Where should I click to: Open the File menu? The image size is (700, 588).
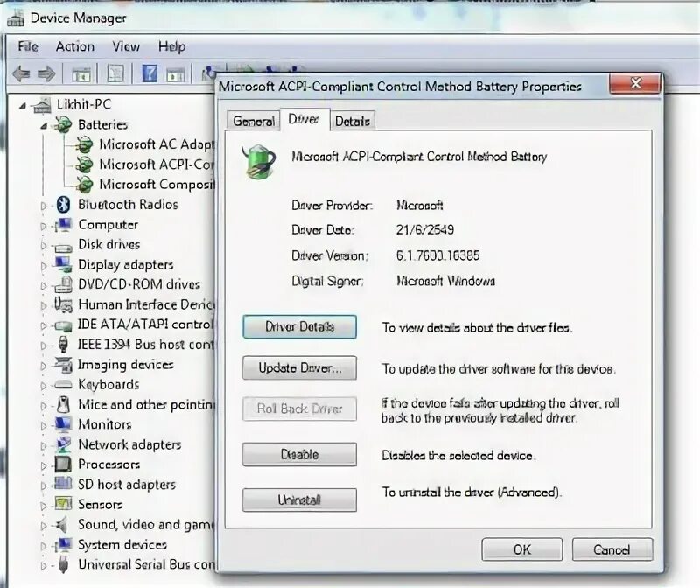click(x=28, y=46)
